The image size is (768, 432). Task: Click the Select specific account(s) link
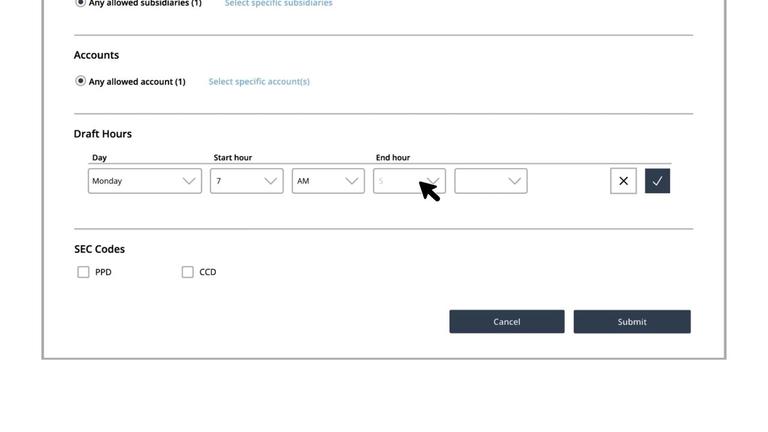[x=259, y=82]
